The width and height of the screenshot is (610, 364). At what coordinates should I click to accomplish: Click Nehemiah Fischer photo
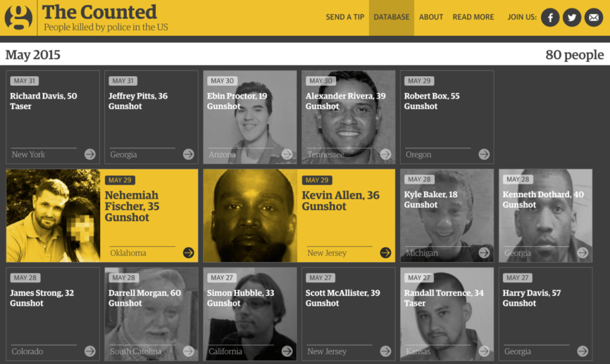pyautogui.click(x=53, y=216)
